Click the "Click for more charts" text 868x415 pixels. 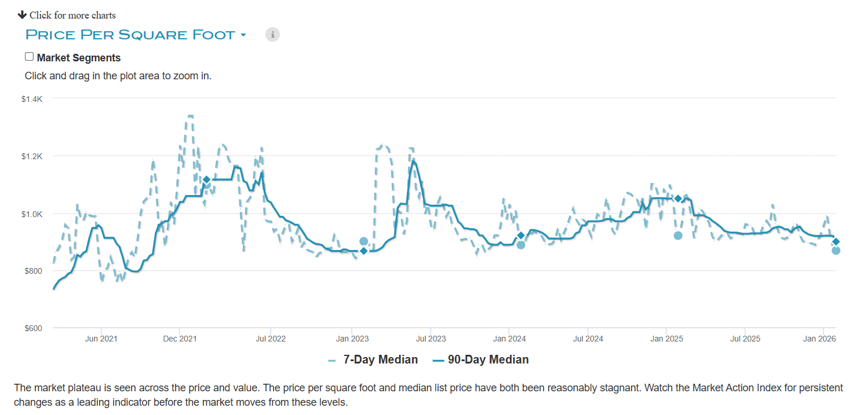(72, 15)
